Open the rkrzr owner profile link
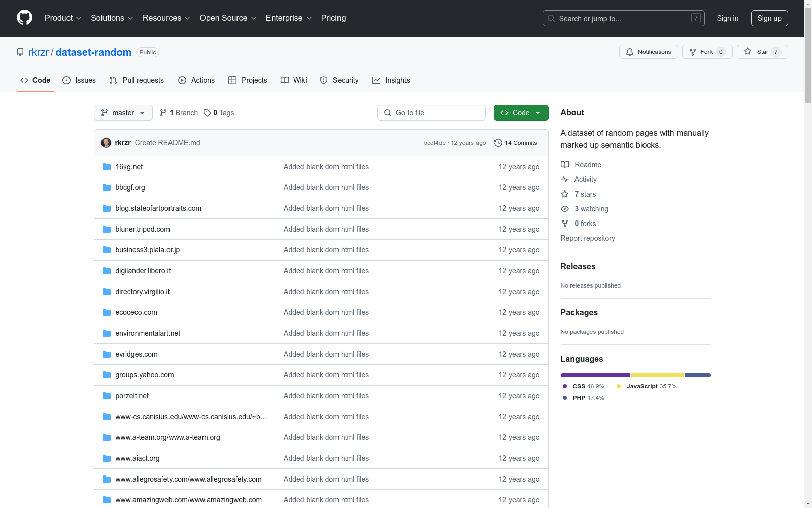Viewport: 812px width, 508px height. [x=39, y=52]
